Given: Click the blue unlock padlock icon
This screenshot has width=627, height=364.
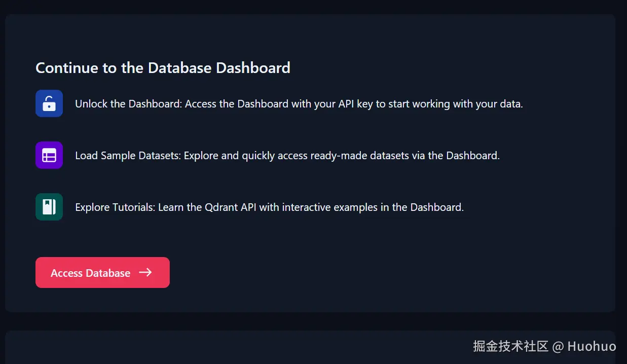Looking at the screenshot, I should coord(49,103).
